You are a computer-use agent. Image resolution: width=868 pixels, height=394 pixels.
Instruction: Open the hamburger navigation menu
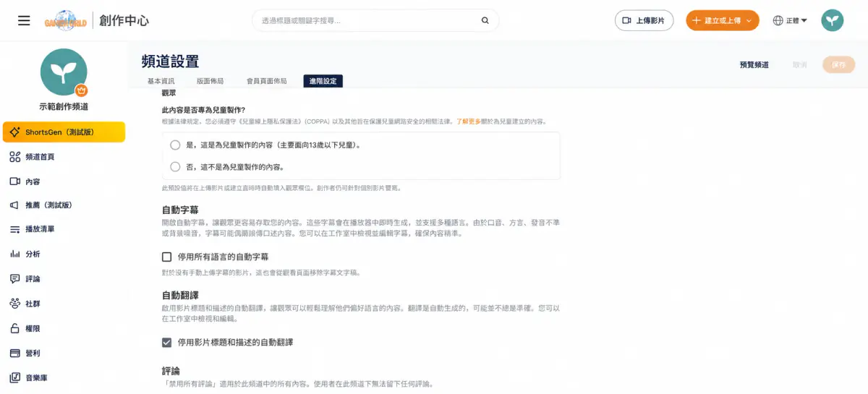point(24,20)
